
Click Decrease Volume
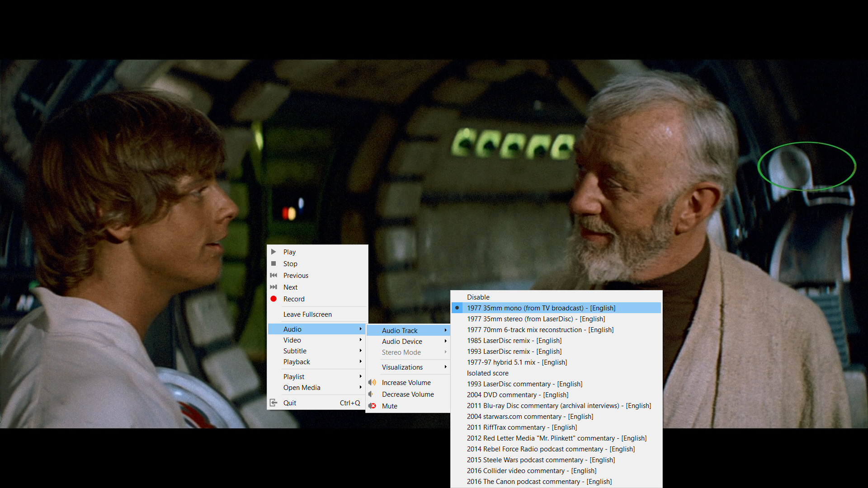[x=408, y=394]
